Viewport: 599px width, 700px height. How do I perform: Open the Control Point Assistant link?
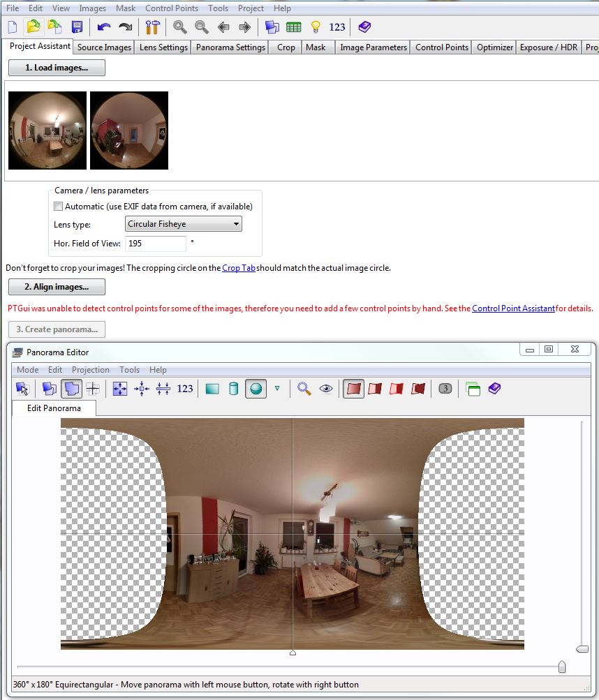click(x=513, y=308)
